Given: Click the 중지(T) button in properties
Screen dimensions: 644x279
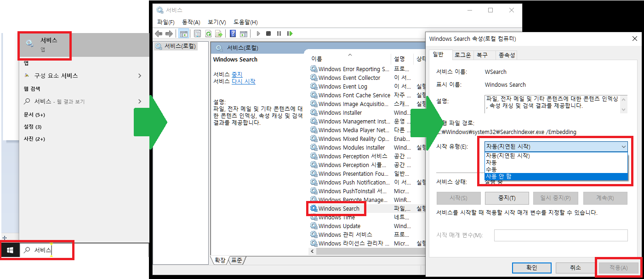Looking at the screenshot, I should tap(507, 198).
